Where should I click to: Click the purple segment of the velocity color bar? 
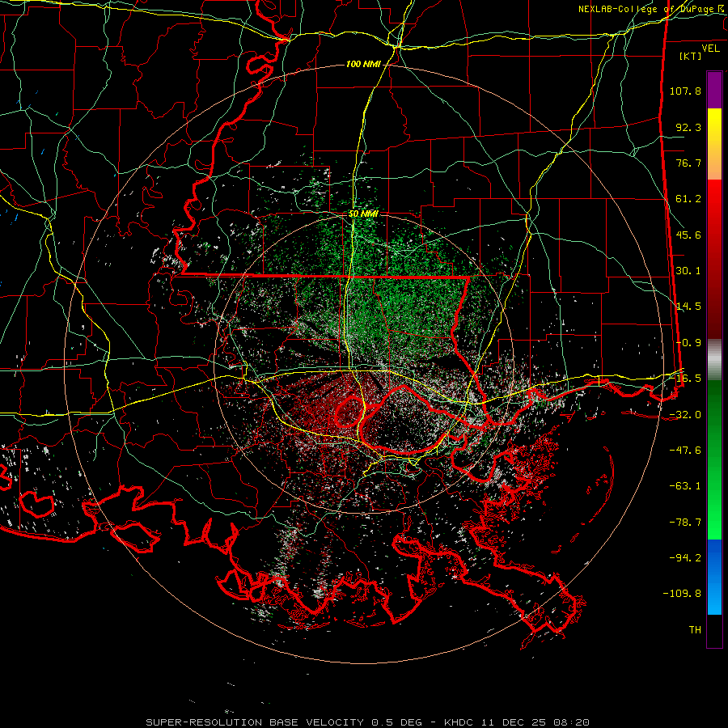coord(714,90)
